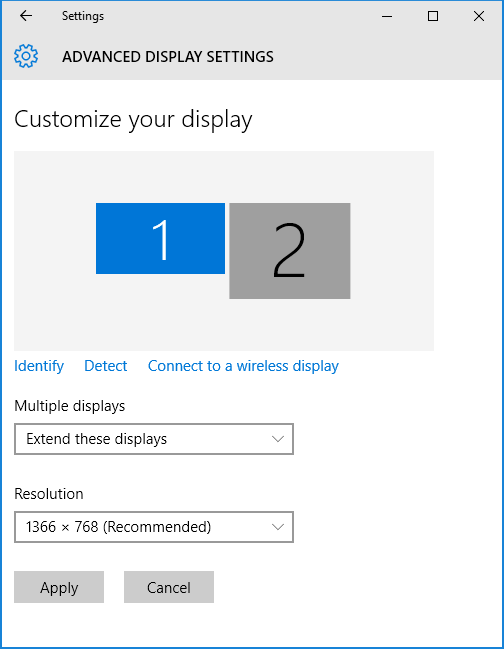Maximize the Settings window

tap(433, 16)
